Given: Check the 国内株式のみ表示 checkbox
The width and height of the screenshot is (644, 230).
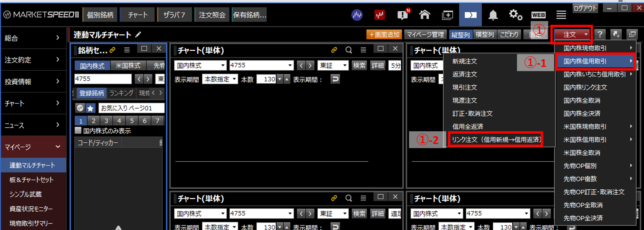Looking at the screenshot, I should 78,130.
